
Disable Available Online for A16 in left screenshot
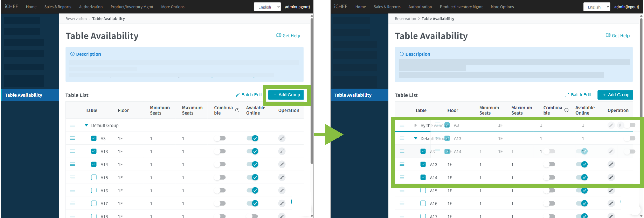pyautogui.click(x=252, y=190)
